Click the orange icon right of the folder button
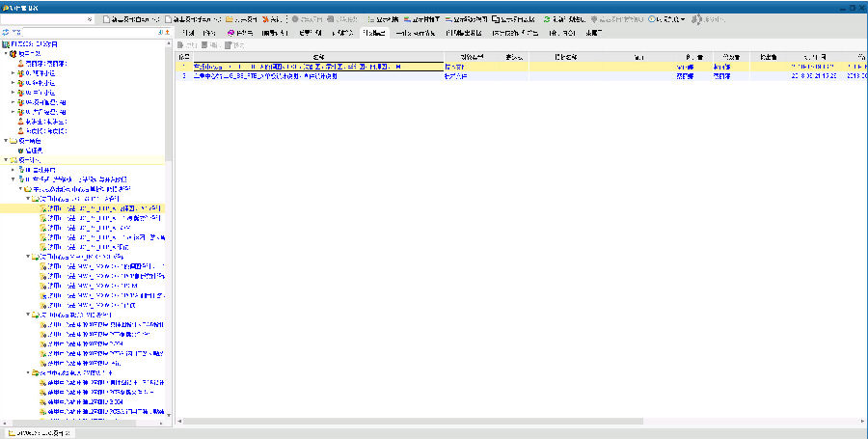This screenshot has width=868, height=439. tap(266, 19)
